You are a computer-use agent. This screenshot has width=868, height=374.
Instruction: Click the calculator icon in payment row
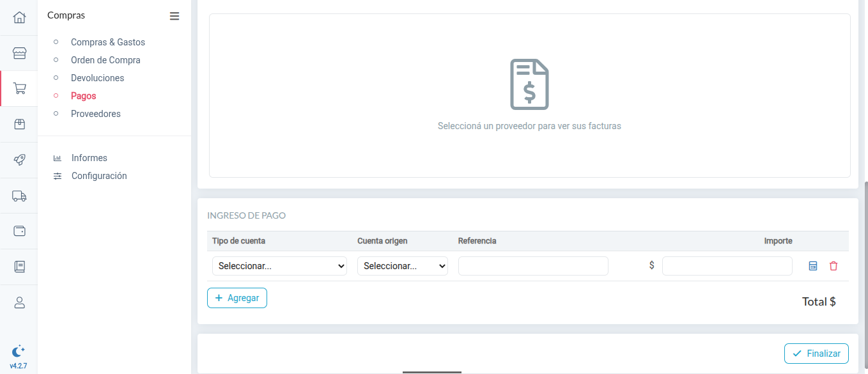coord(812,265)
